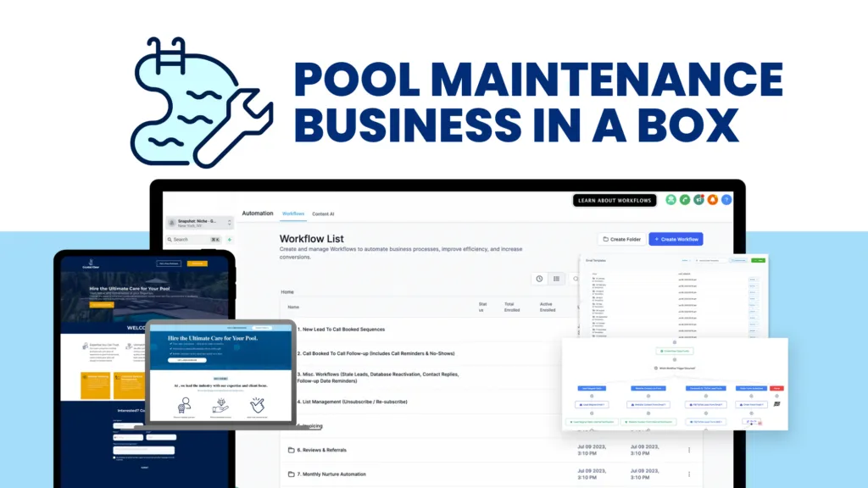Click the snapping fingers icon on laptop site
868x488 pixels.
257,405
